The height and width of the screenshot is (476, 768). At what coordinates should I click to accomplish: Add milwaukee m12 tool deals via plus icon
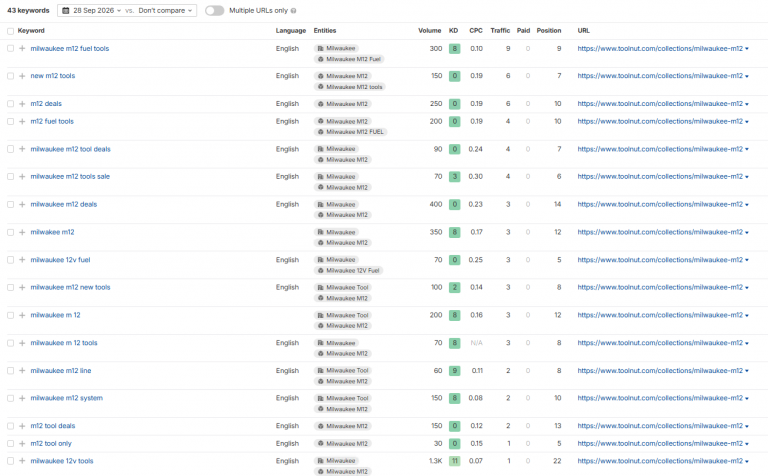(22, 149)
